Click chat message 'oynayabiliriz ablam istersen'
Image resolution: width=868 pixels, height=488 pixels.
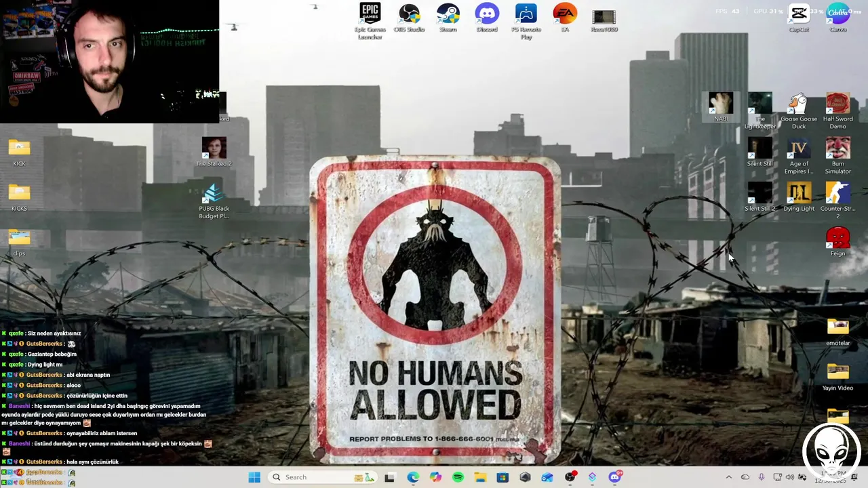point(101,433)
